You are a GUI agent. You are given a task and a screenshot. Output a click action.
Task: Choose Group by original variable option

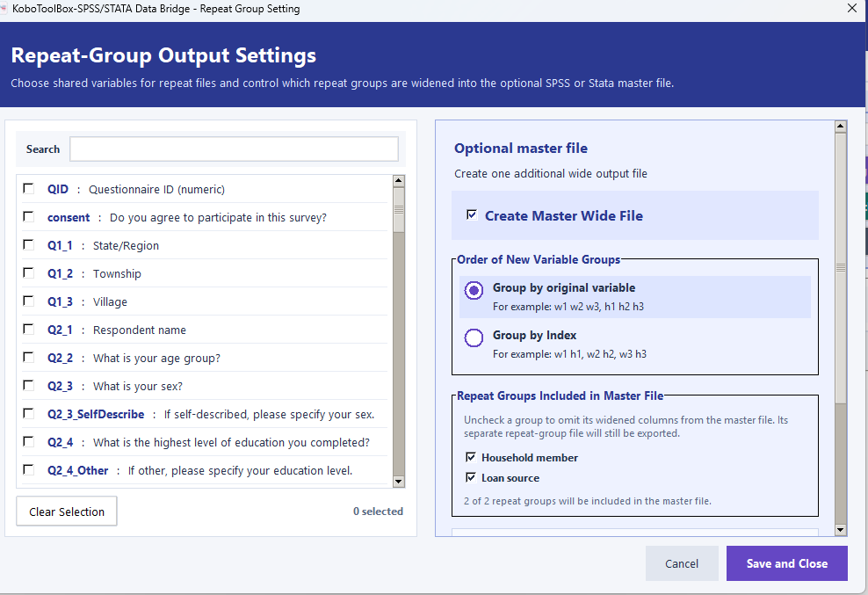pyautogui.click(x=474, y=290)
